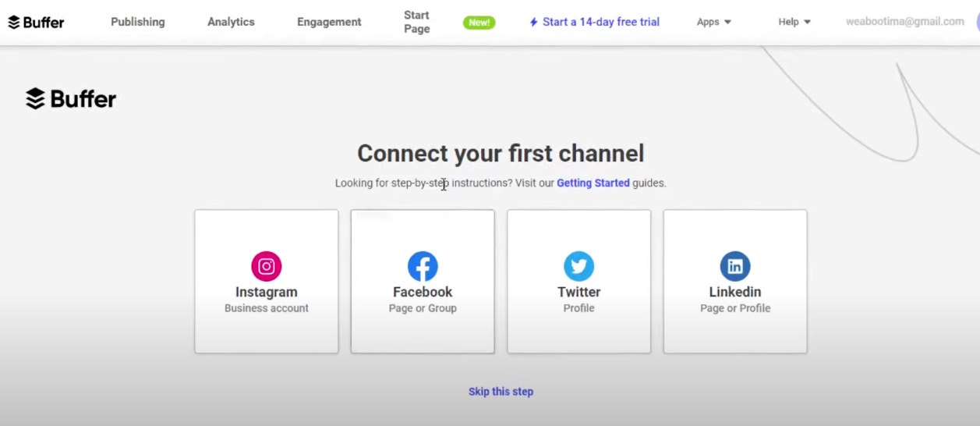Click the Twitter bird icon
Viewport: 980px width, 426px height.
(x=579, y=267)
